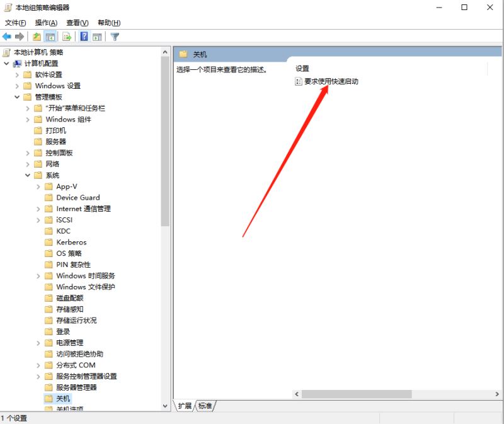Click the tree pane vertical scrollbar thumb
Image resolution: width=504 pixels, height=424 pixels.
tap(165, 142)
